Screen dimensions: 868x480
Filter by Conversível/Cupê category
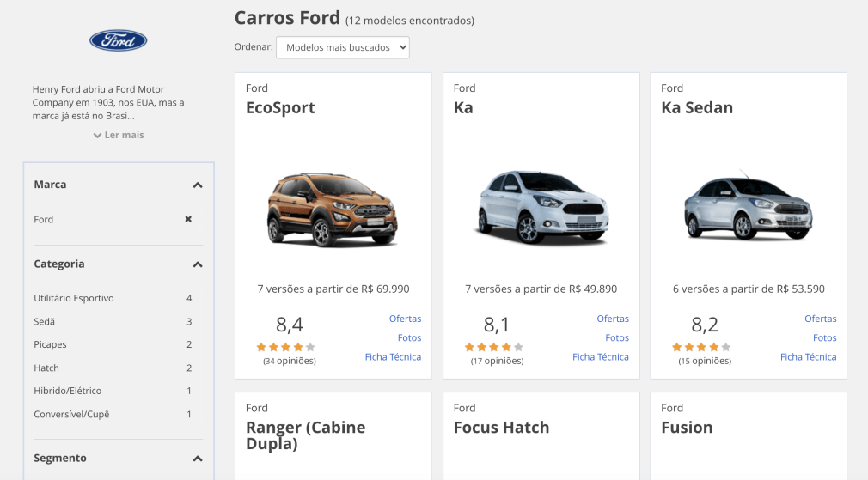[113, 414]
